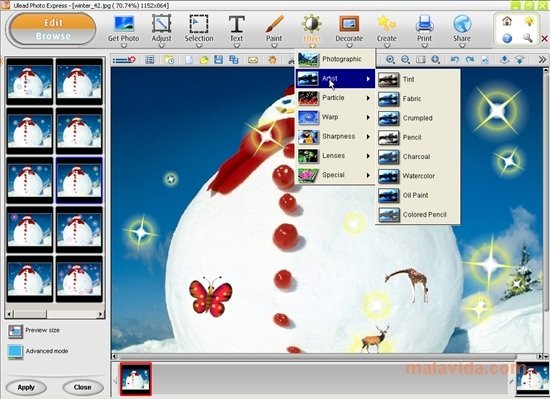Image resolution: width=550 pixels, height=399 pixels.
Task: Choose the Photographic menu entry
Action: point(335,59)
